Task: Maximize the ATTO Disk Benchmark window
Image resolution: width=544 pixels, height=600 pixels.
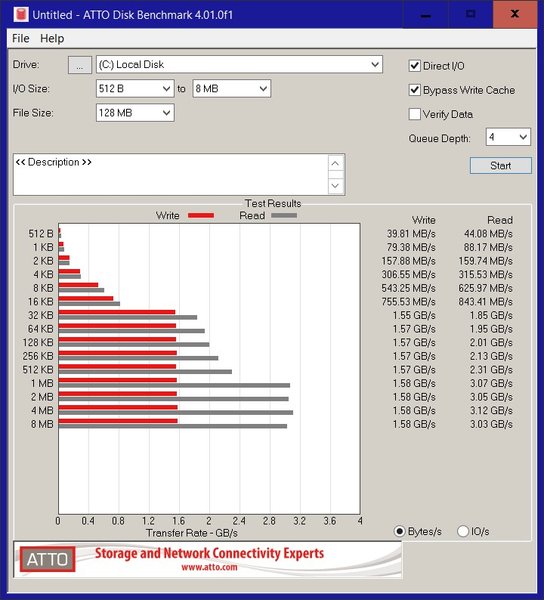Action: (x=471, y=15)
